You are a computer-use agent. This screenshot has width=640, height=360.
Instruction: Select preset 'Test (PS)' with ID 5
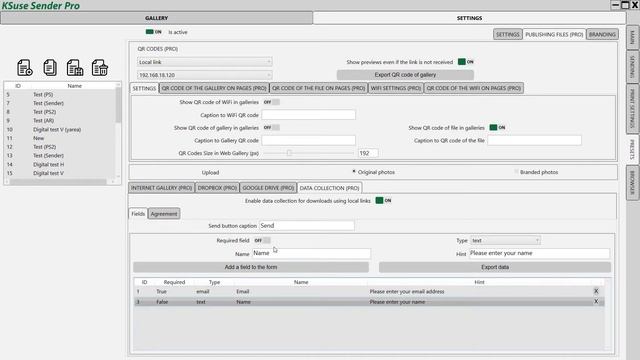click(x=60, y=94)
